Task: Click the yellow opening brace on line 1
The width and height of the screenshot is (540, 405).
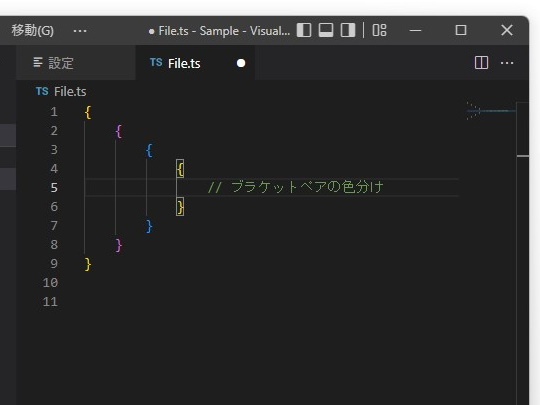Action: (88, 112)
